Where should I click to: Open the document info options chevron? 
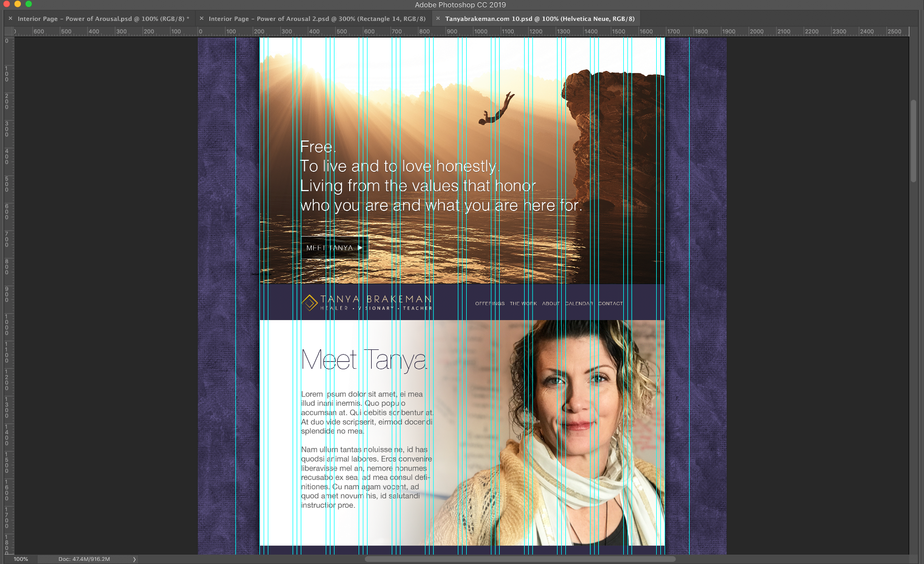pyautogui.click(x=134, y=559)
